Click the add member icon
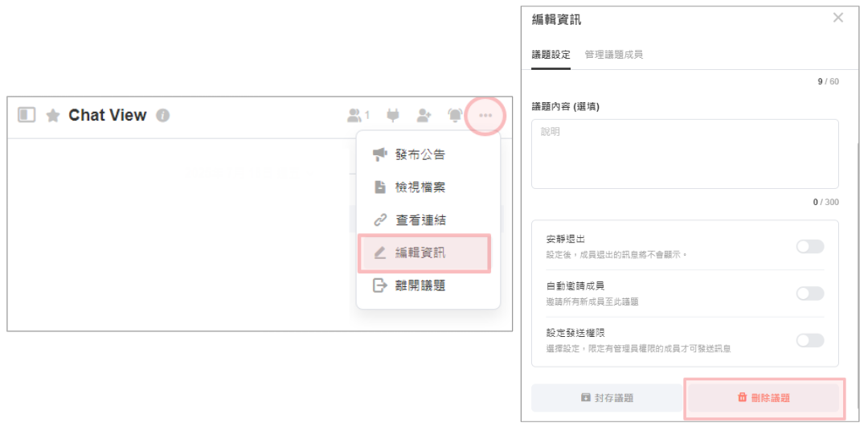 (424, 116)
